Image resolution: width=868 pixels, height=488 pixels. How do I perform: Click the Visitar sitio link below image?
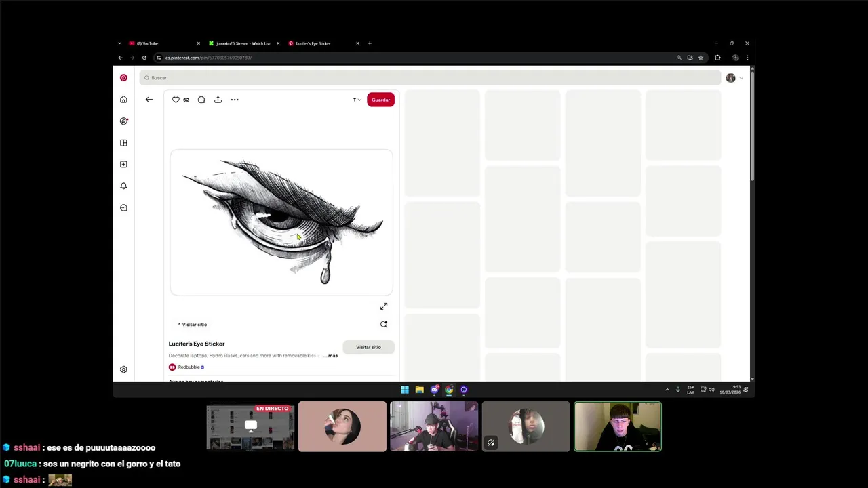[192, 325]
